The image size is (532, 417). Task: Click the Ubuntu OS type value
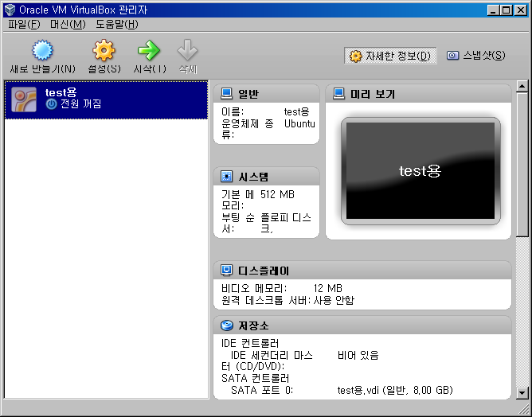point(299,123)
